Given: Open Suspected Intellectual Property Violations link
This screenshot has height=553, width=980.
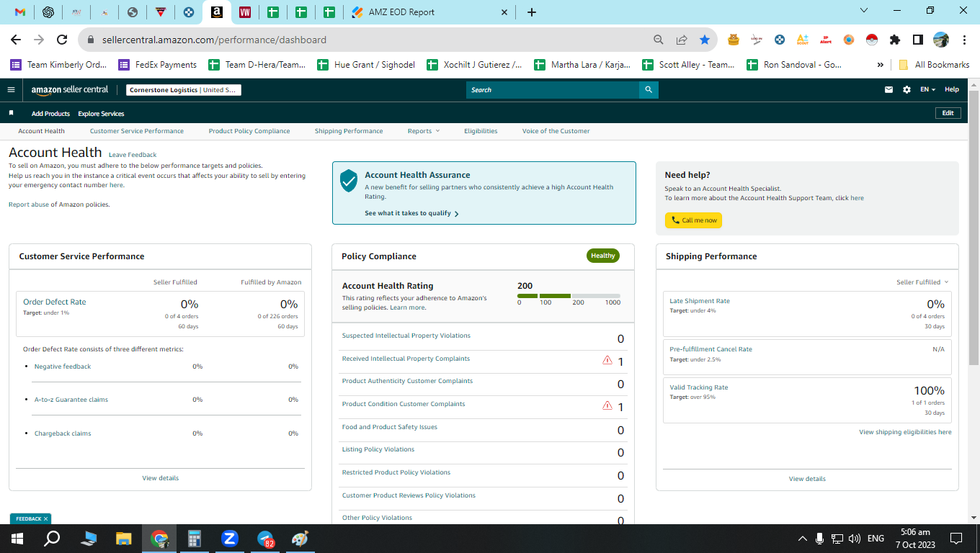Looking at the screenshot, I should [406, 336].
